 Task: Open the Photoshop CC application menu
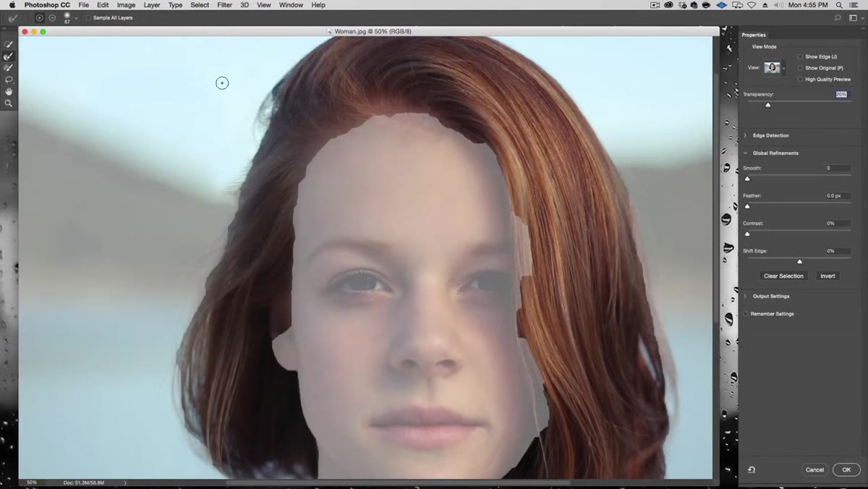pos(47,5)
